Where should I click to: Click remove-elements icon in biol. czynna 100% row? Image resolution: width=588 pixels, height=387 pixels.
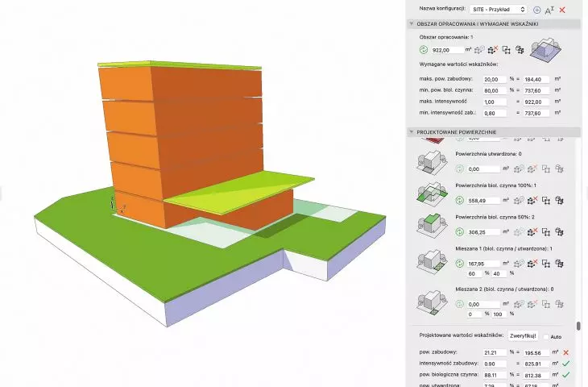pos(532,201)
